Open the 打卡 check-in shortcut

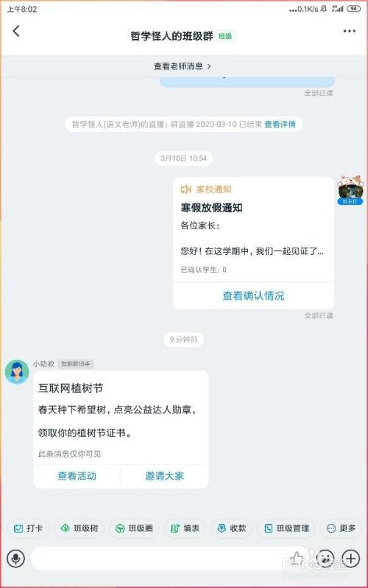click(x=28, y=528)
